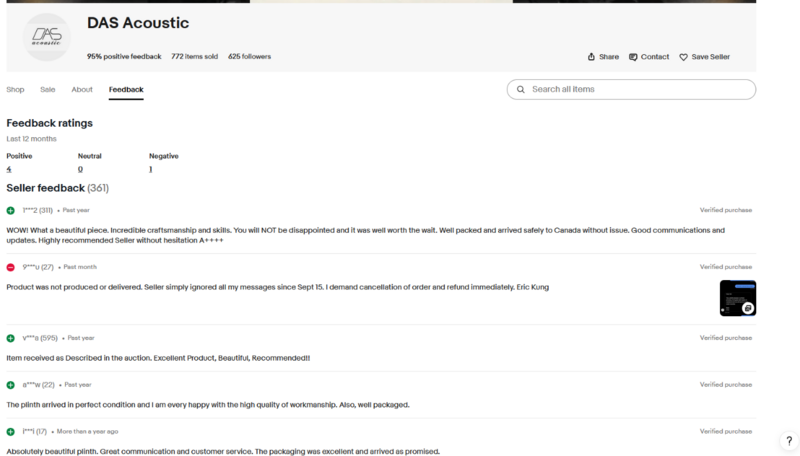The height and width of the screenshot is (456, 800).
Task: Contact the seller
Action: coord(649,57)
